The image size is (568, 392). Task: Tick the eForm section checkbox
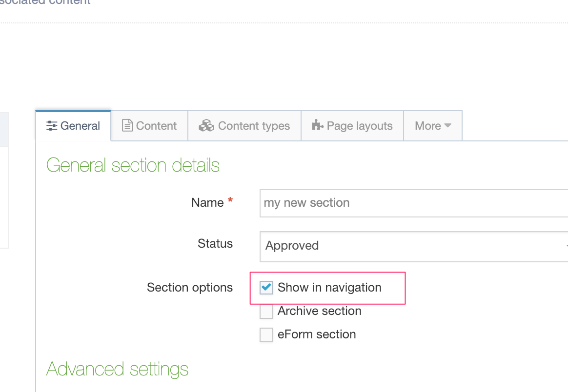coord(266,334)
